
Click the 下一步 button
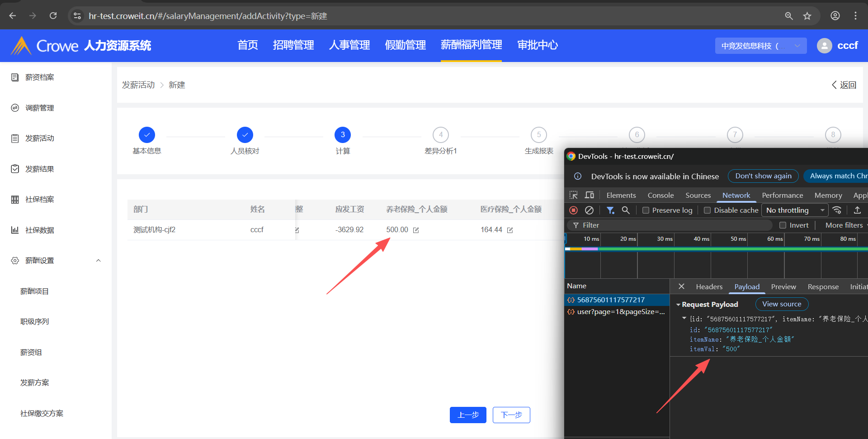511,415
